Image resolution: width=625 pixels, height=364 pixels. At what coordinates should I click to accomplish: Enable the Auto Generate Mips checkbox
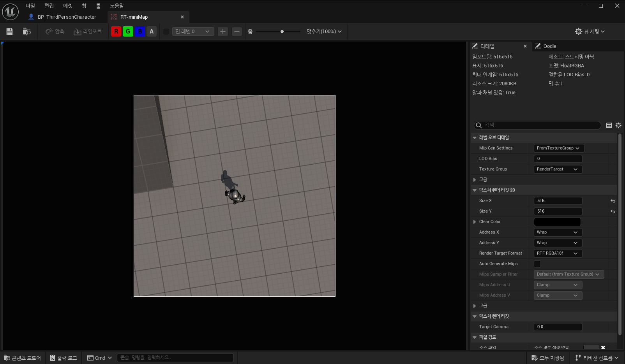(537, 264)
